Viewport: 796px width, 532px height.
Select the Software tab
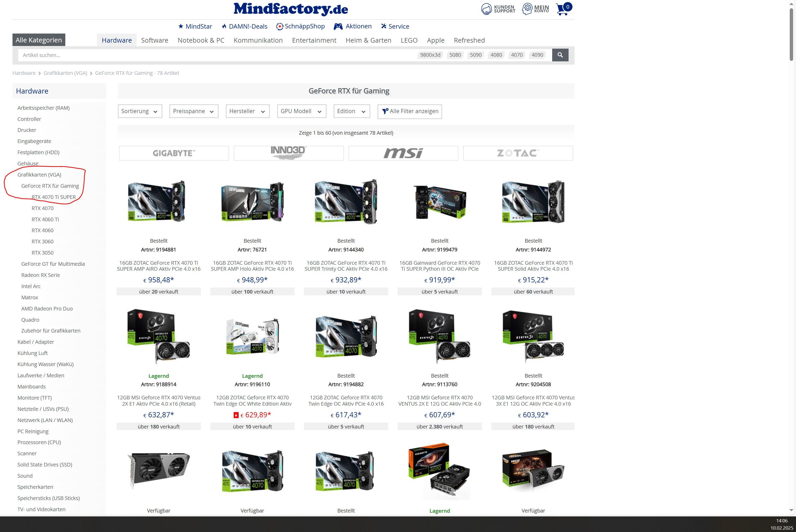(x=155, y=40)
